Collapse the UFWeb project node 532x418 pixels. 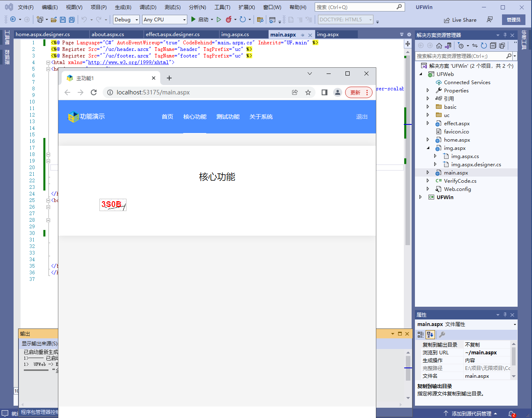pos(420,74)
